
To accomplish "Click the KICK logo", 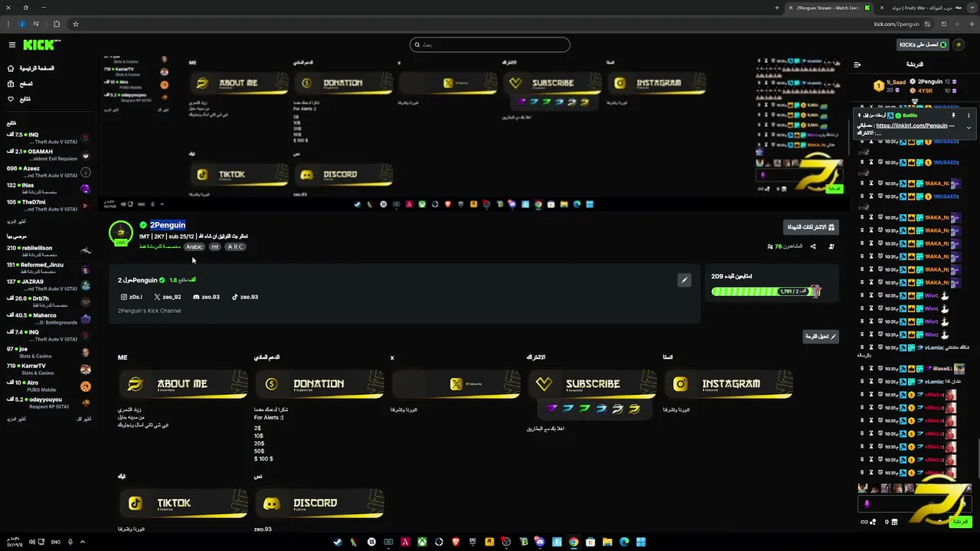I will [40, 45].
